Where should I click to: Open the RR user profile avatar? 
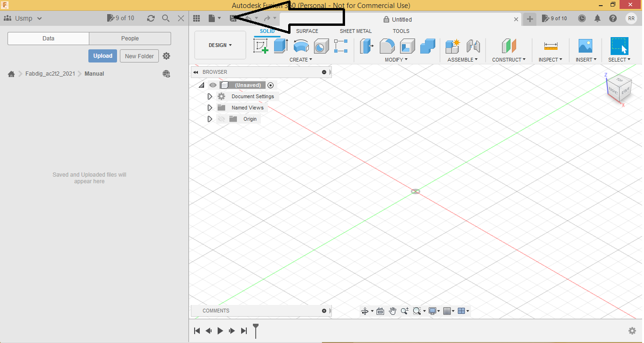631,18
